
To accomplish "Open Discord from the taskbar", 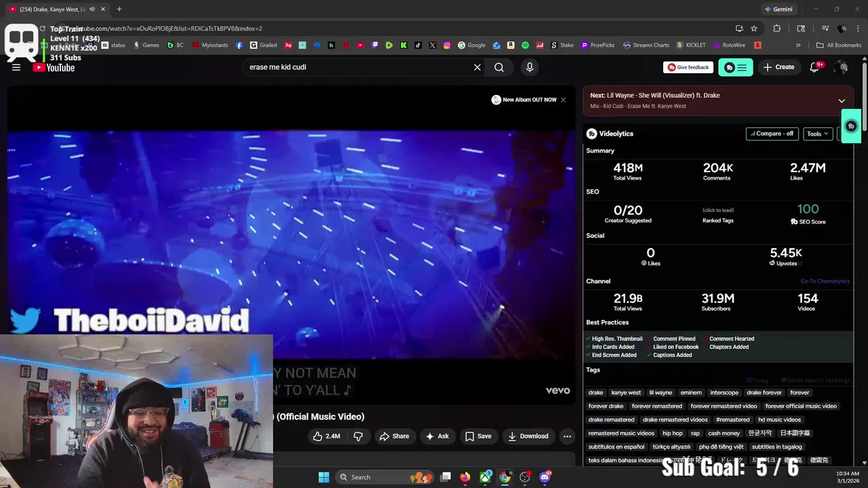I will (545, 477).
